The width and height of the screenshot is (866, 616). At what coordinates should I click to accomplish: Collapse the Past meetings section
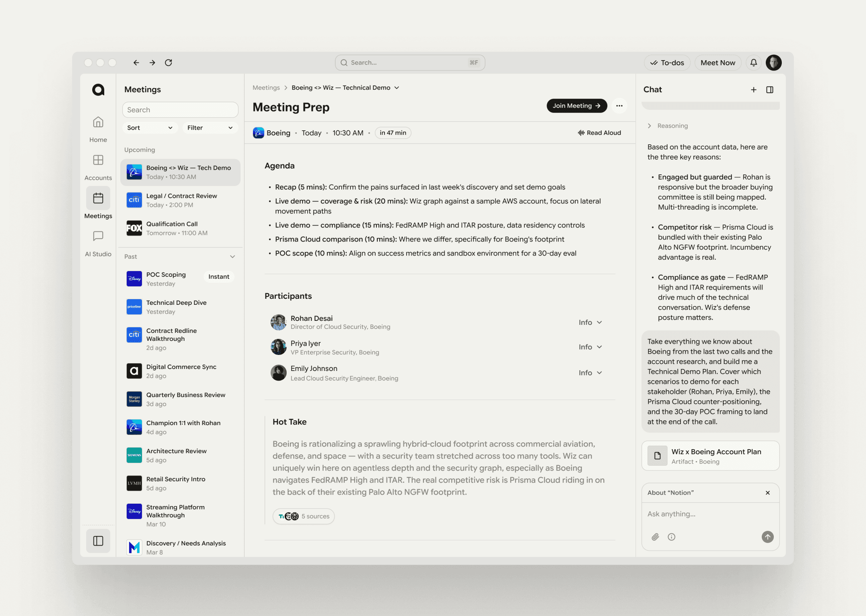click(x=233, y=257)
